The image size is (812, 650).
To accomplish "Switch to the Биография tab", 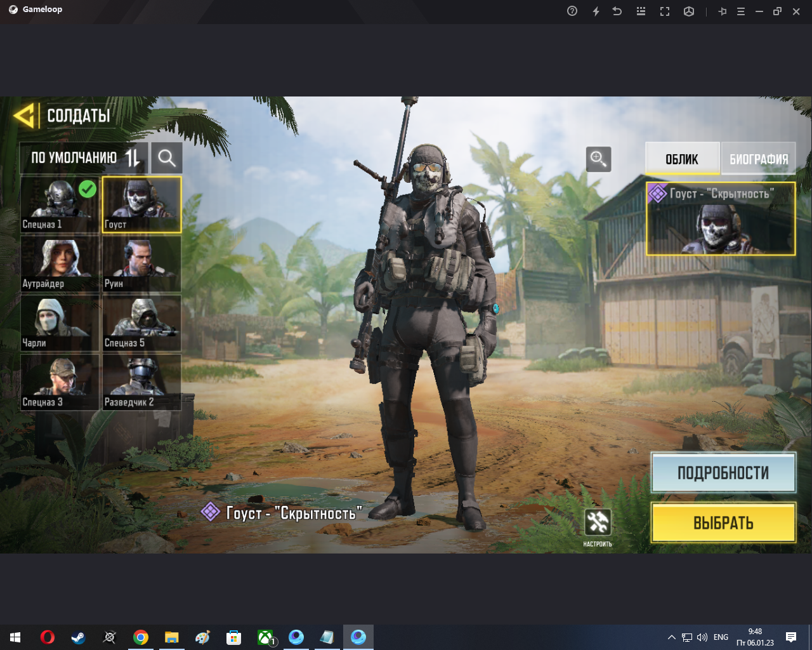I will click(759, 159).
